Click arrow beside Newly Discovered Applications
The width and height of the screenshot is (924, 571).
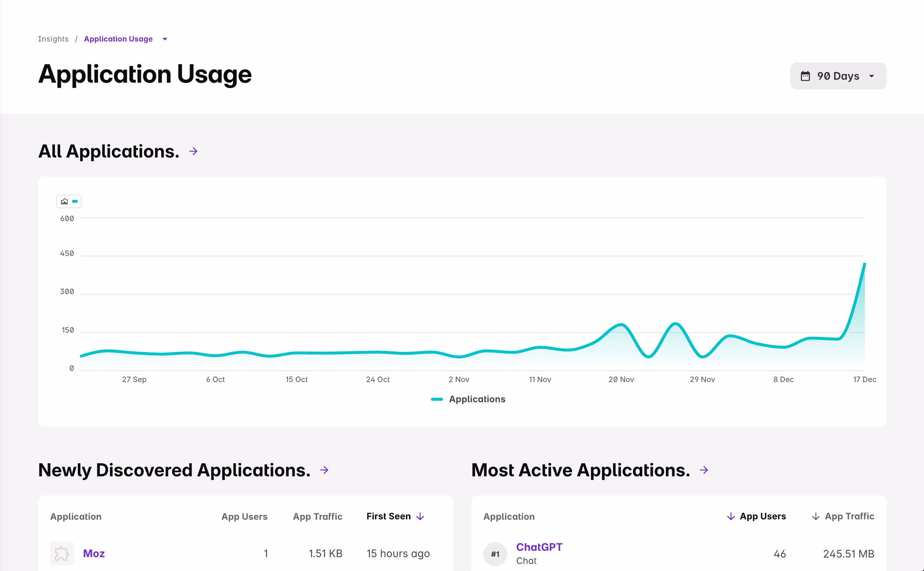(324, 470)
